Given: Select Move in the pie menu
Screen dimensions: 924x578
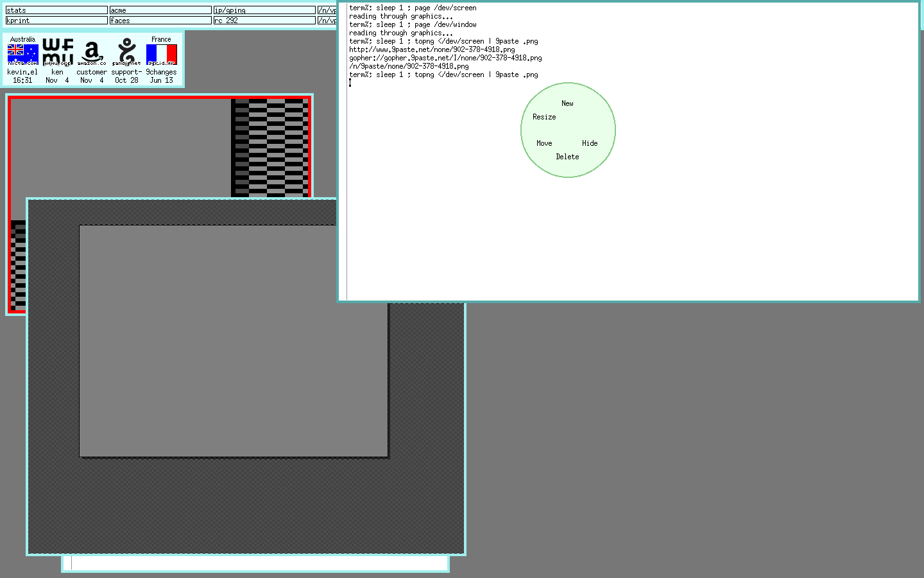Looking at the screenshot, I should point(544,143).
